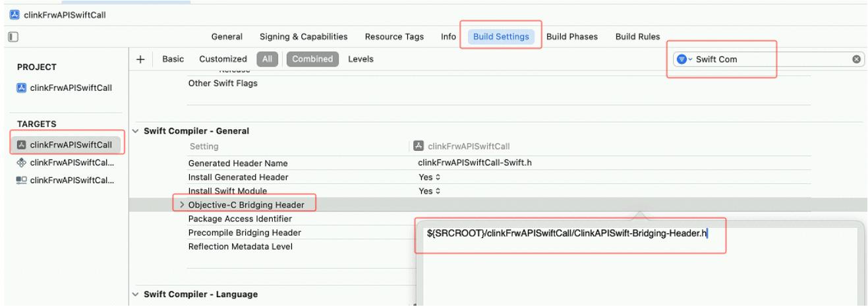Select the unit test target icon
The image size is (868, 307).
[22, 162]
